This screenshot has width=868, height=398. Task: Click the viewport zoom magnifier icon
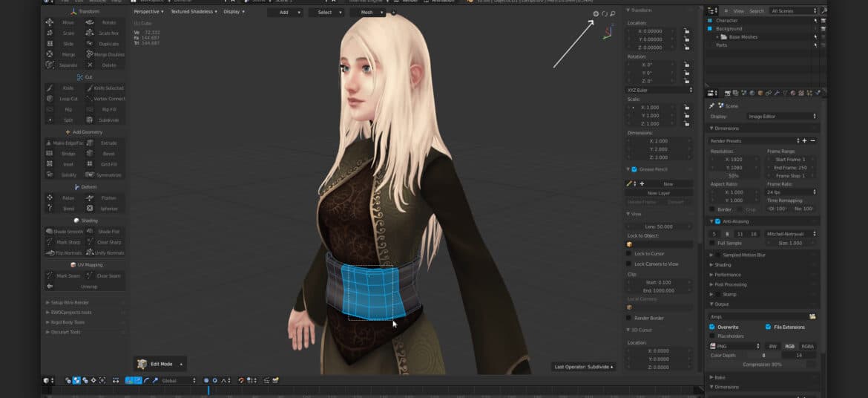point(612,14)
